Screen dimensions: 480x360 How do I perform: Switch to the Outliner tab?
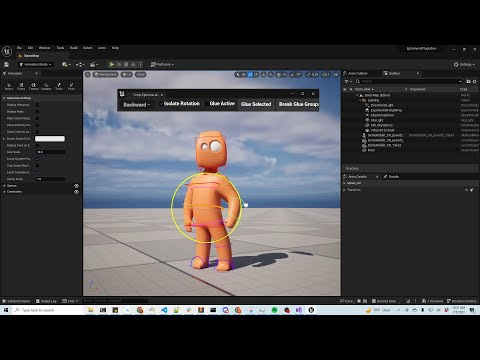click(394, 73)
